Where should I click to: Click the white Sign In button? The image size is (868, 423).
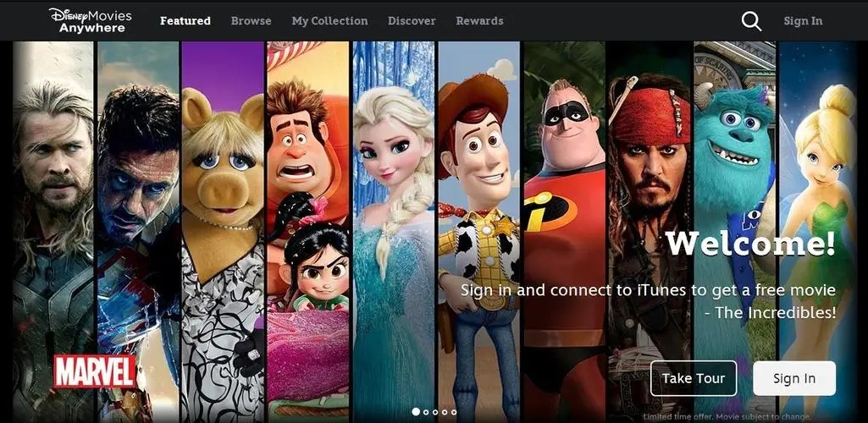point(794,378)
